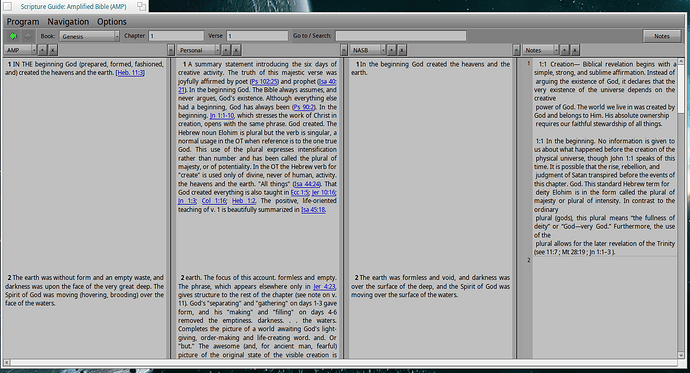Follow the Ps 102:25 link
Viewport: 690px width, 373px height.
pyautogui.click(x=264, y=81)
